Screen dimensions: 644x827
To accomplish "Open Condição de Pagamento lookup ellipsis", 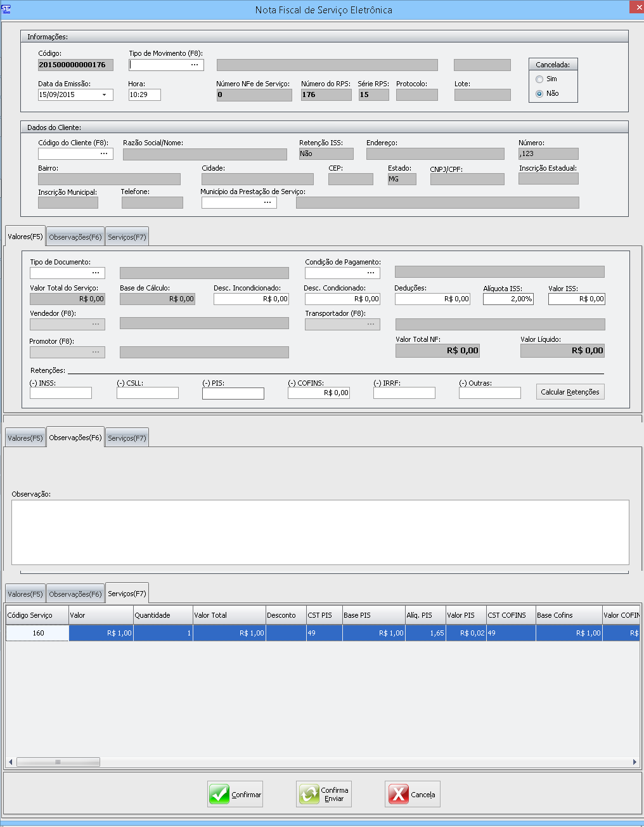I will 371,273.
